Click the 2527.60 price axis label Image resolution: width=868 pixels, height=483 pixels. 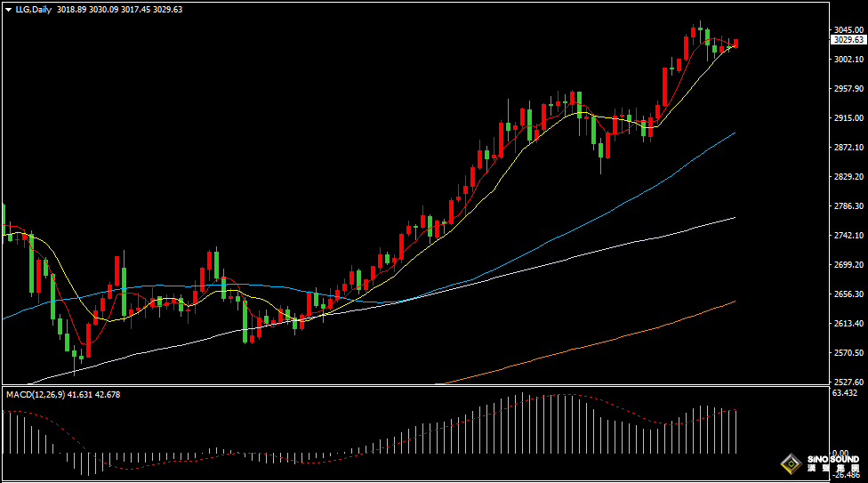pyautogui.click(x=848, y=382)
